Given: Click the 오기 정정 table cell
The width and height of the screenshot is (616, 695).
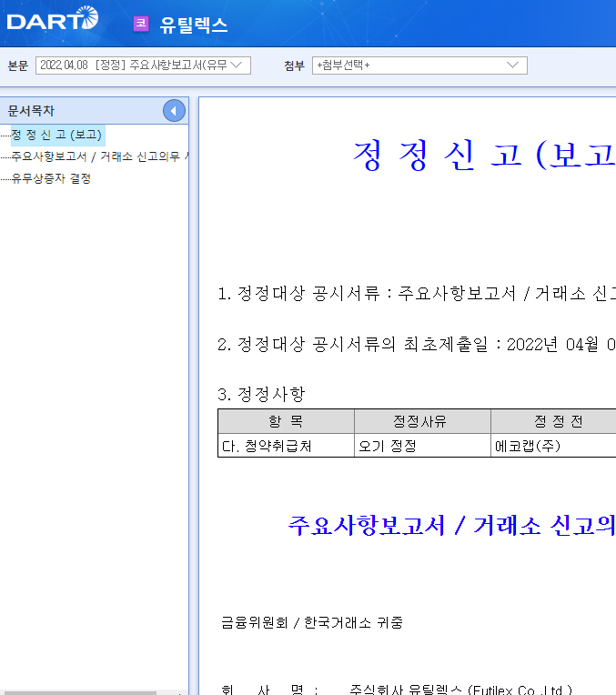Looking at the screenshot, I should click(422, 446).
